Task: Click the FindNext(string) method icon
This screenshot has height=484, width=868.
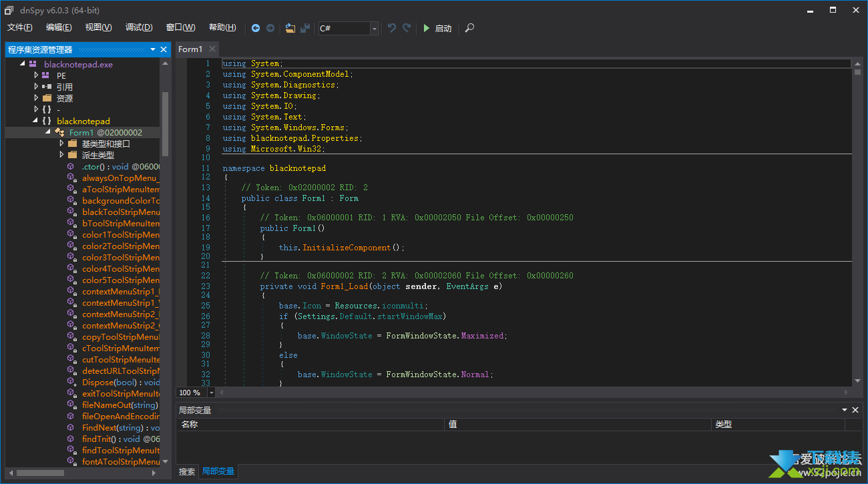Action: tap(71, 427)
